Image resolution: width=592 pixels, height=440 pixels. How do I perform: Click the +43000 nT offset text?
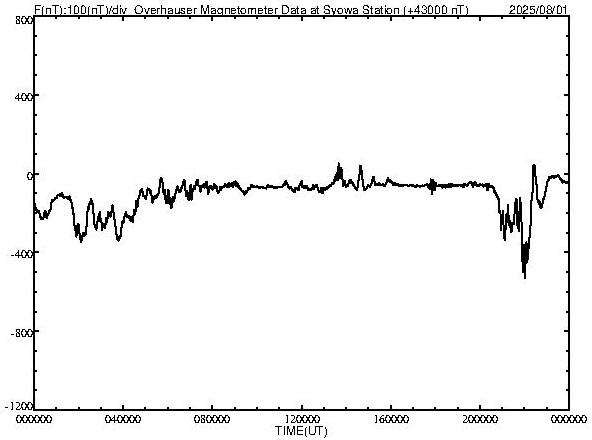(x=436, y=9)
